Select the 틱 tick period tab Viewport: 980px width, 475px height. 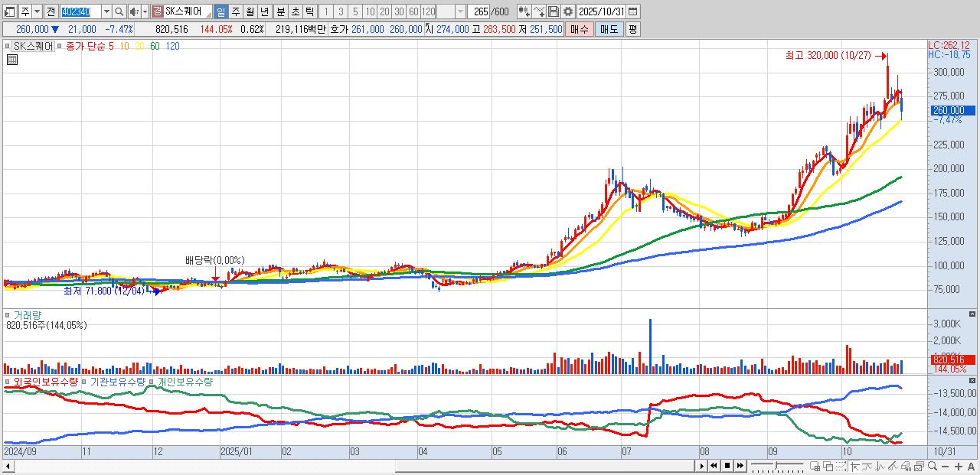[x=309, y=11]
